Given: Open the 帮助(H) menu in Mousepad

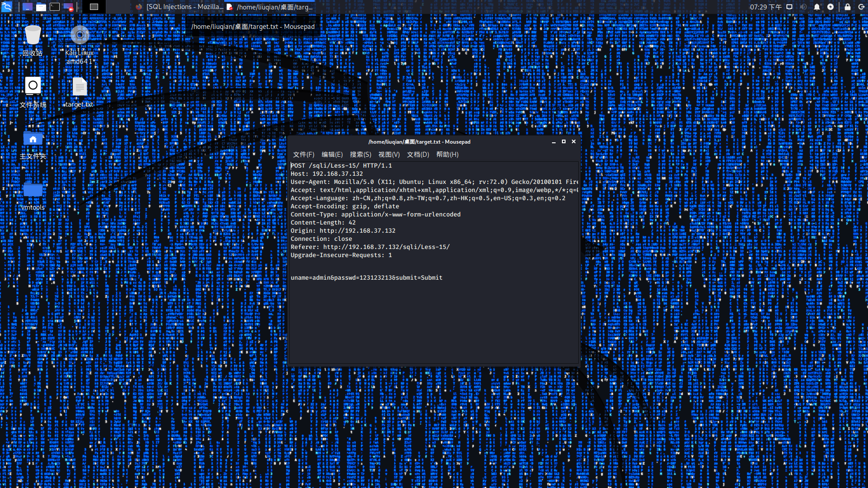Looking at the screenshot, I should 447,155.
